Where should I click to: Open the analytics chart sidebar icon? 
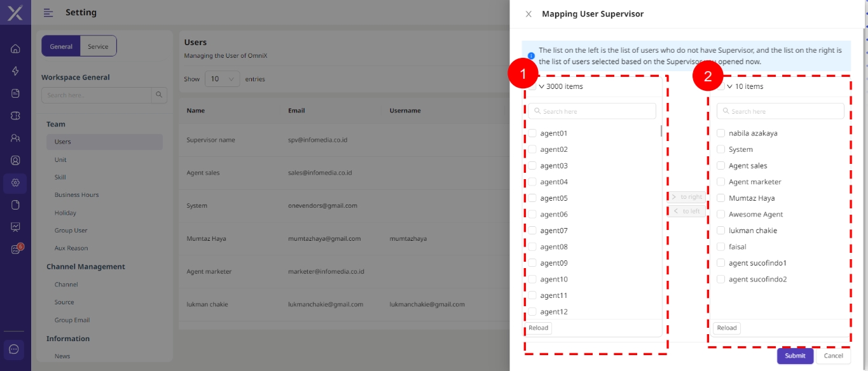click(15, 227)
